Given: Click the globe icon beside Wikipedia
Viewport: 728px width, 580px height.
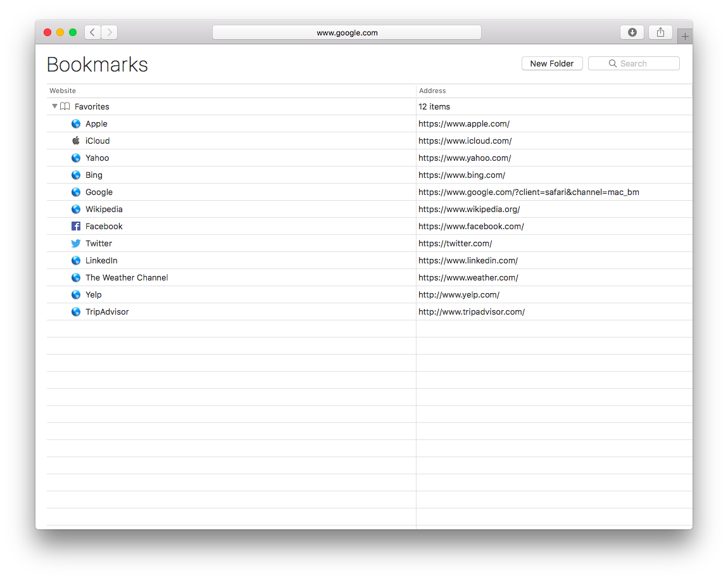Looking at the screenshot, I should 76,209.
